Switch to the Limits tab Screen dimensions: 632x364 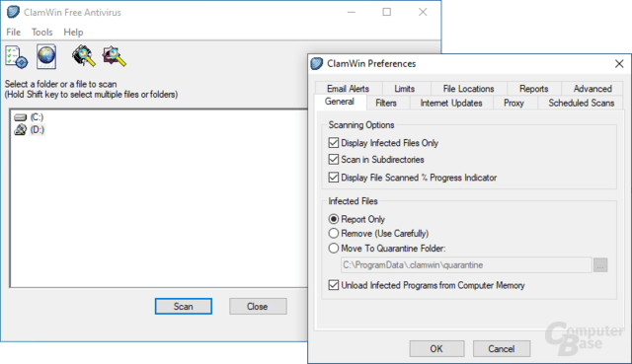point(405,89)
